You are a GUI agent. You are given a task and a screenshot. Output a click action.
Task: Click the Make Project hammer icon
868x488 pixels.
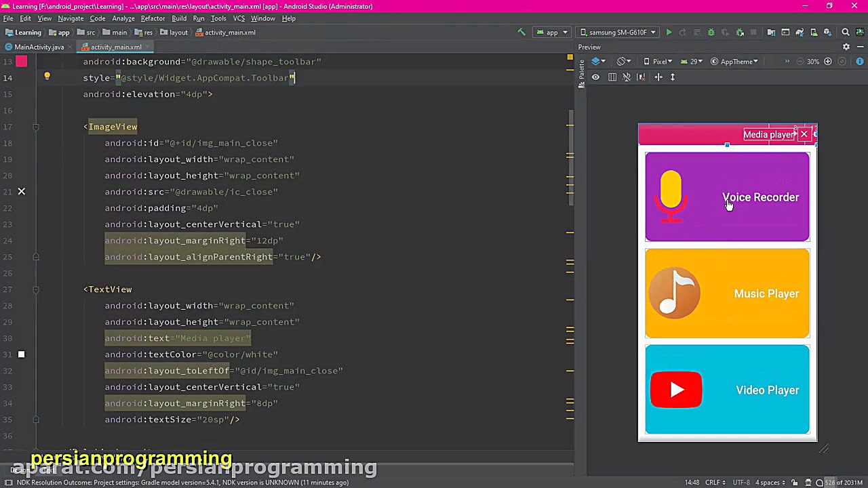[521, 33]
